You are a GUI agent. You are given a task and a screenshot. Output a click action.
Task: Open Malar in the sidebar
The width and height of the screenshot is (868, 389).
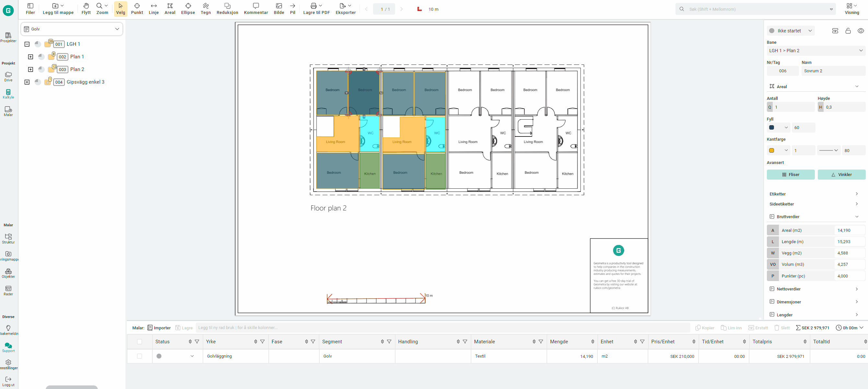[8, 111]
